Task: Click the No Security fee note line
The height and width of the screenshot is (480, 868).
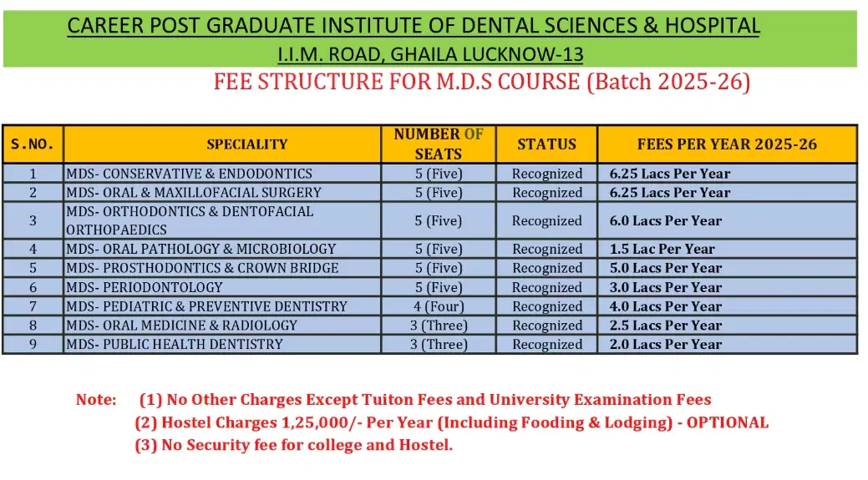Action: [294, 445]
